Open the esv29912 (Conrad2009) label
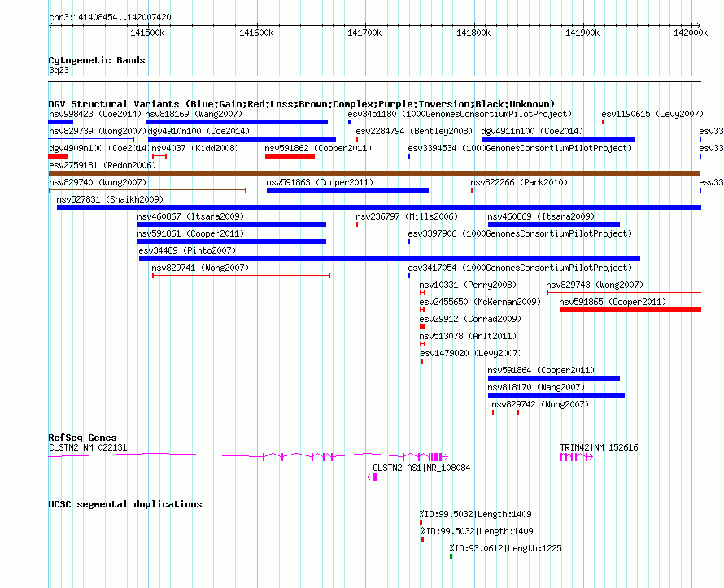The width and height of the screenshot is (724, 588). pyautogui.click(x=470, y=319)
